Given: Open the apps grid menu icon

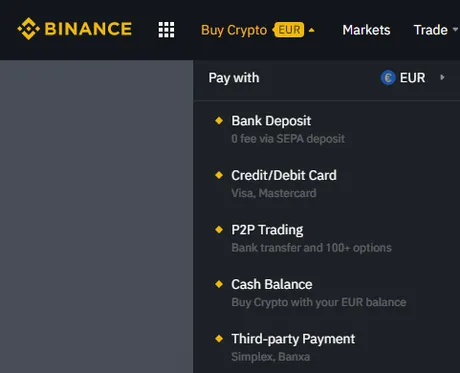Looking at the screenshot, I should [166, 30].
